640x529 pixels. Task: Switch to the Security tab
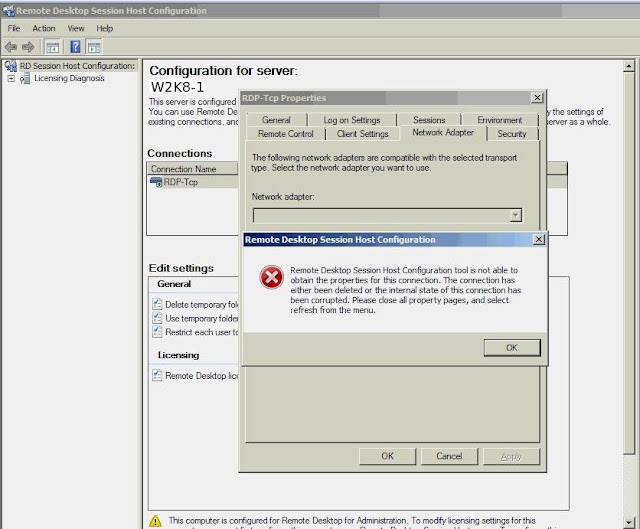tap(512, 133)
